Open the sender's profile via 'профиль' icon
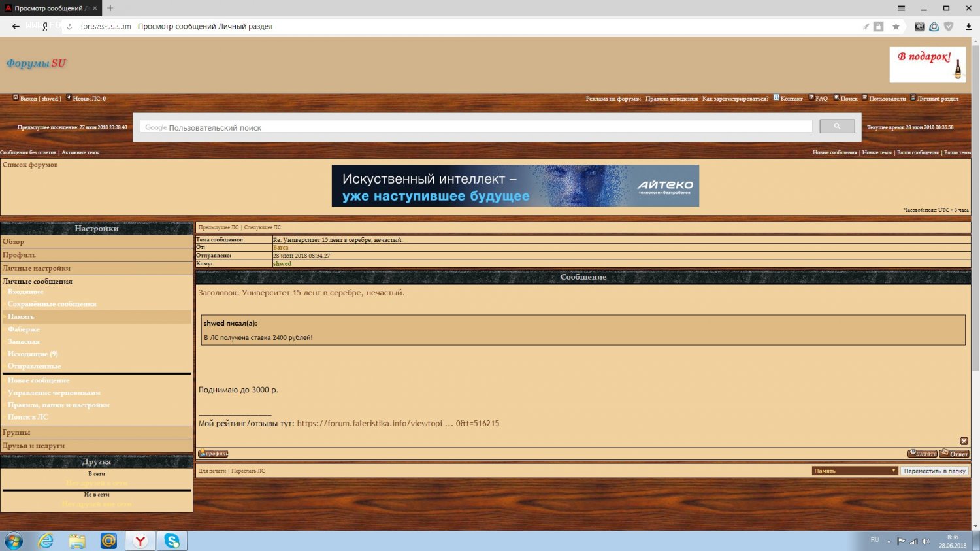980x551 pixels. click(213, 454)
